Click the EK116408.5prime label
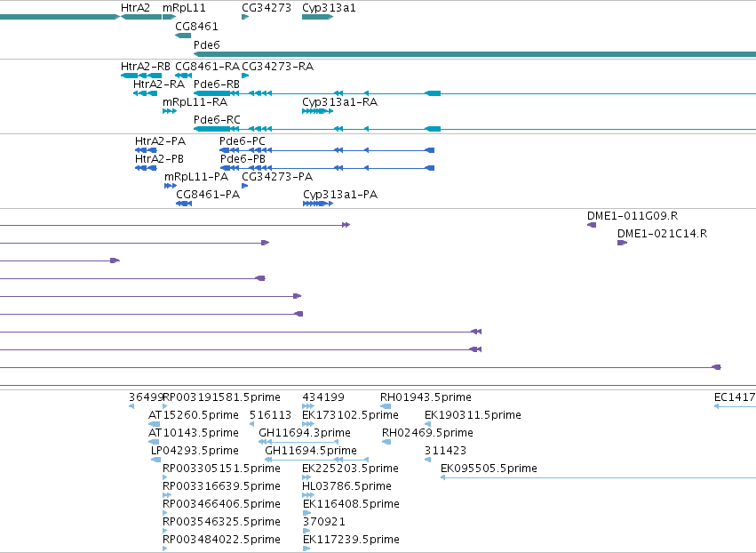 point(351,504)
